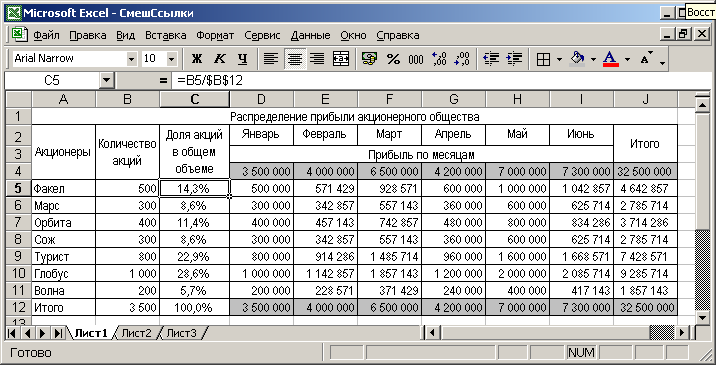Open Font Color dropdown arrow
The image size is (716, 365).
(x=627, y=59)
